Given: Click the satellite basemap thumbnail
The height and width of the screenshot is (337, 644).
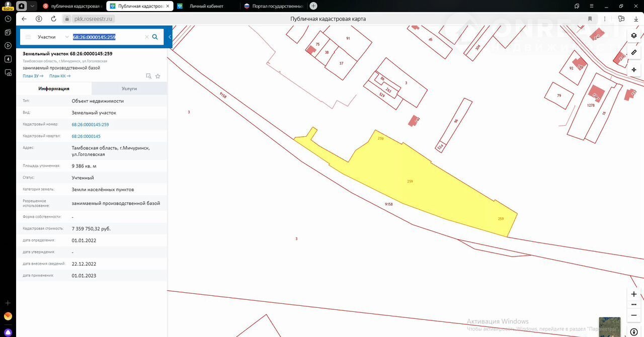Looking at the screenshot, I should [609, 326].
